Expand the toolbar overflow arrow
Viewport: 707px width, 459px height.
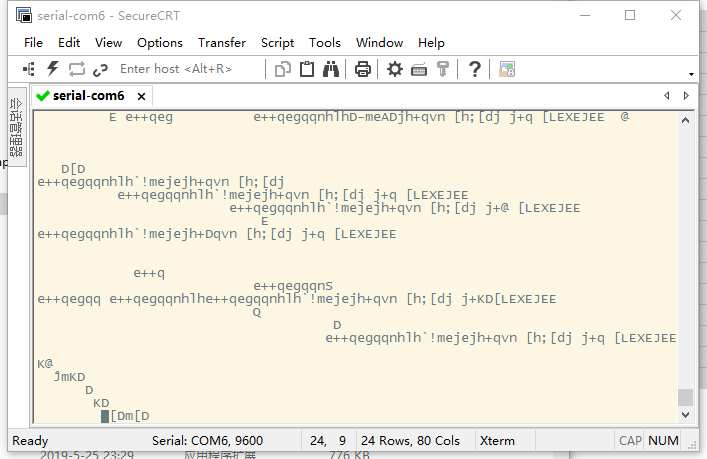pos(691,74)
